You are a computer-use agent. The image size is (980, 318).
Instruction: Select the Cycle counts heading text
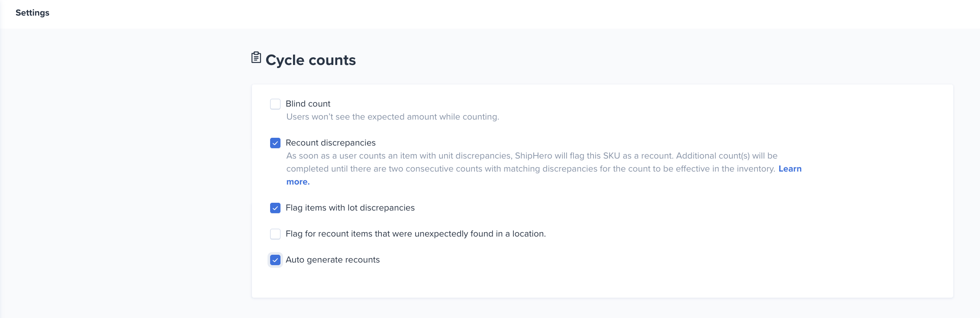tap(311, 60)
